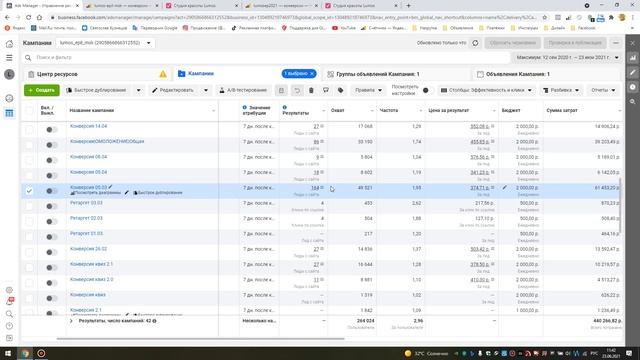Open new browser tab with plus
Screen dimensions: 640x360
(x=409, y=6)
